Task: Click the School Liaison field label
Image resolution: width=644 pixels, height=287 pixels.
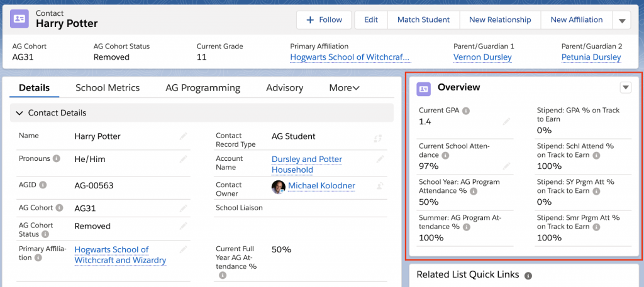Action: (x=239, y=208)
